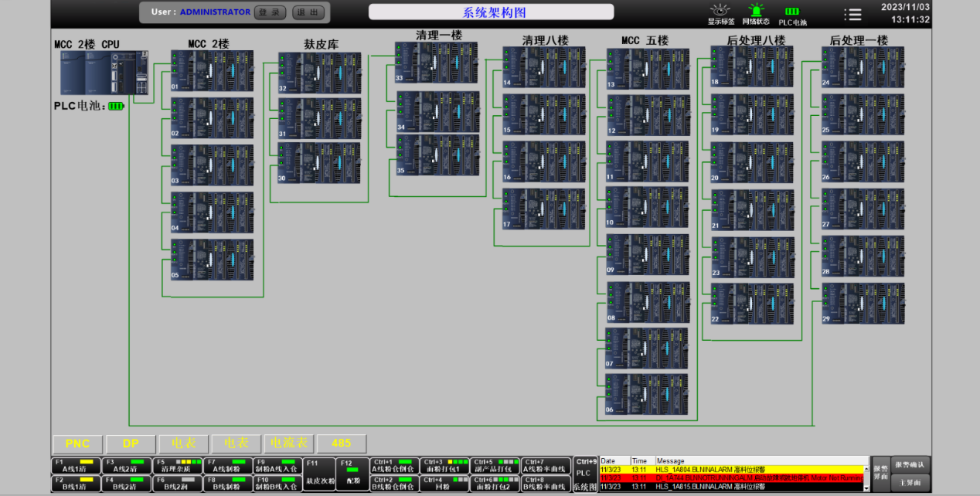The image size is (980, 496).
Task: Open F1 A线1清 screen
Action: click(x=76, y=465)
